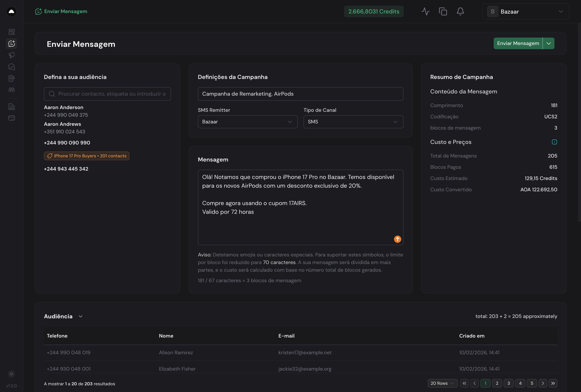Click the Custo Convertido value AOA 122.692,50
Image resolution: width=581 pixels, height=392 pixels.
click(x=539, y=190)
